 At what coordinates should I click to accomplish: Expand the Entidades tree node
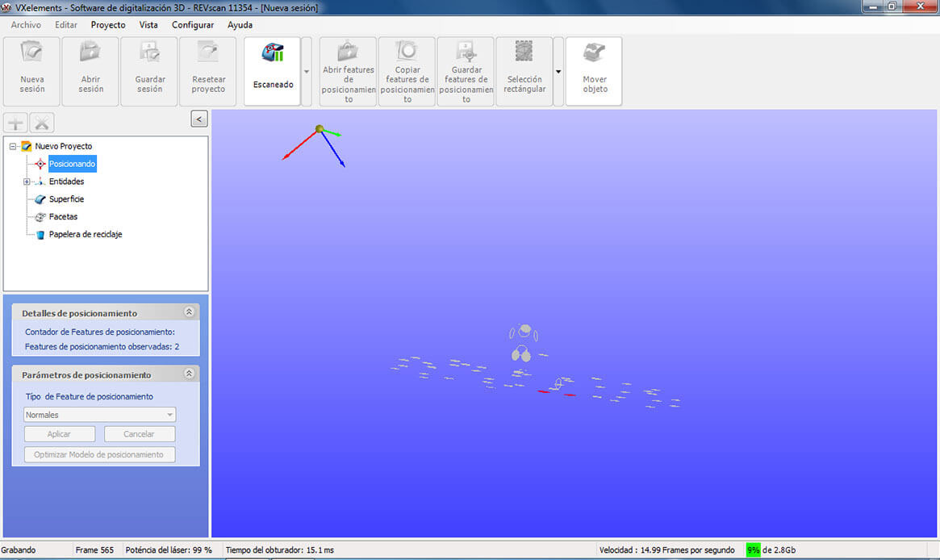[27, 182]
